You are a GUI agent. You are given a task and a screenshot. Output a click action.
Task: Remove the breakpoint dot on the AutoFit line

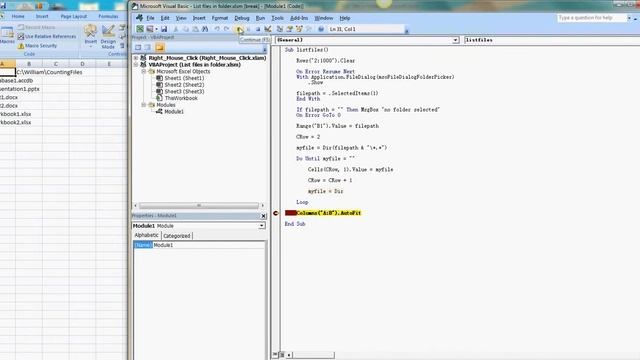tap(276, 213)
